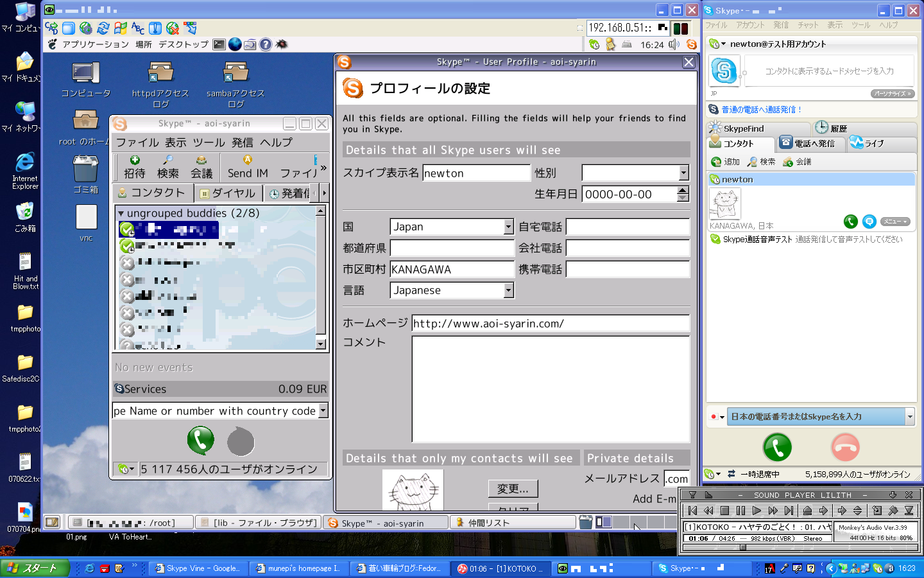Click the gray hang-up button in aoi-syarin Skype window
Screen dimensions: 924x578
coord(241,442)
